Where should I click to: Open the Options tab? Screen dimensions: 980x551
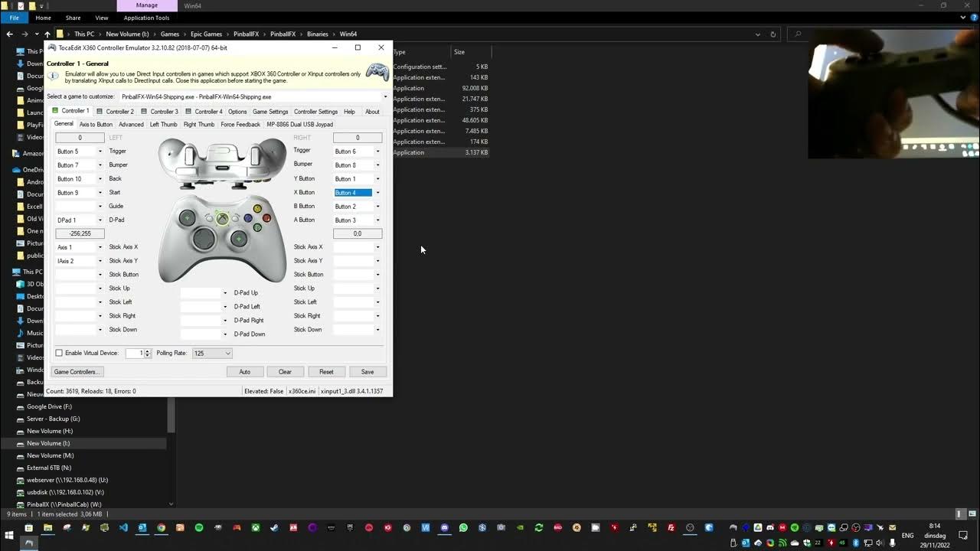click(x=237, y=112)
